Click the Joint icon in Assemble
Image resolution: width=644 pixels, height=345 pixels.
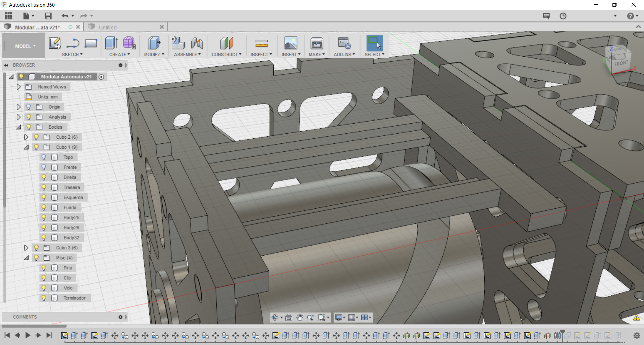pos(197,43)
